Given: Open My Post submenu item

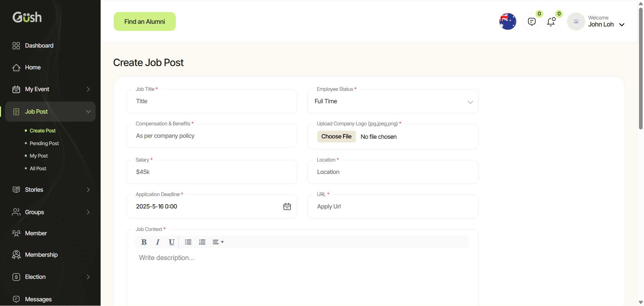Looking at the screenshot, I should click(x=39, y=156).
